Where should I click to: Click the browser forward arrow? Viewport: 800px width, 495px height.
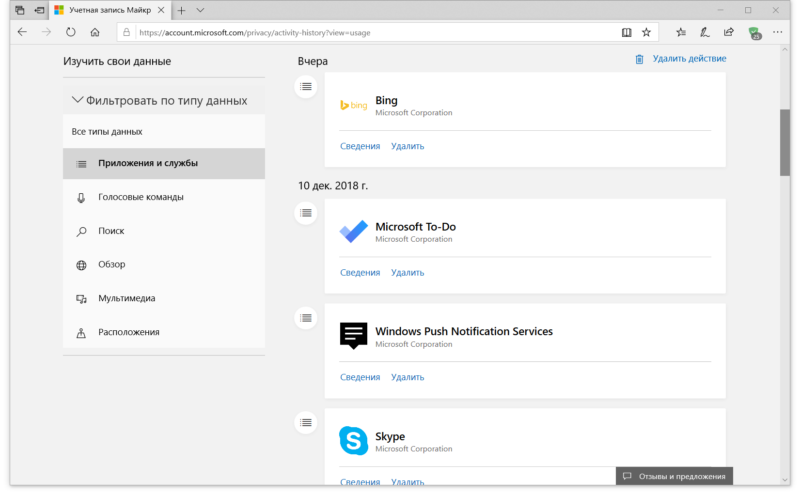pyautogui.click(x=46, y=32)
